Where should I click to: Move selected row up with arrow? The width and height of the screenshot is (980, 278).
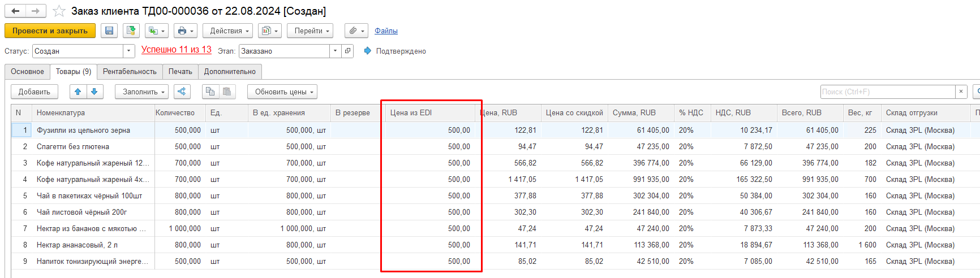point(78,92)
